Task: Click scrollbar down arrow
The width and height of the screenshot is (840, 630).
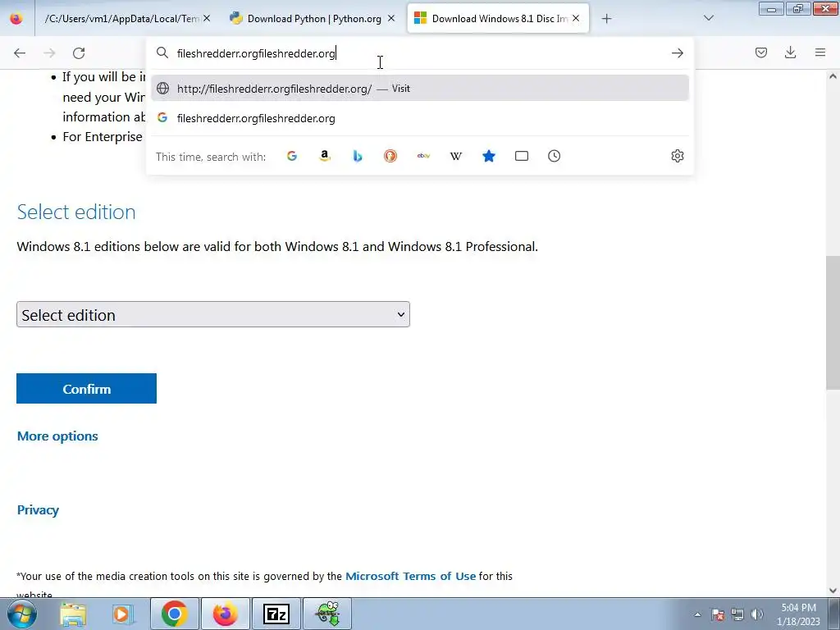Action: (x=833, y=591)
